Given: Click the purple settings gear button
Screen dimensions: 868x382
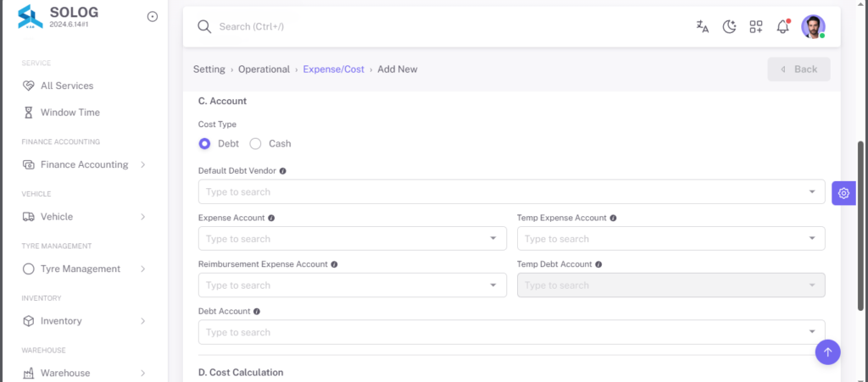Looking at the screenshot, I should coord(843,193).
